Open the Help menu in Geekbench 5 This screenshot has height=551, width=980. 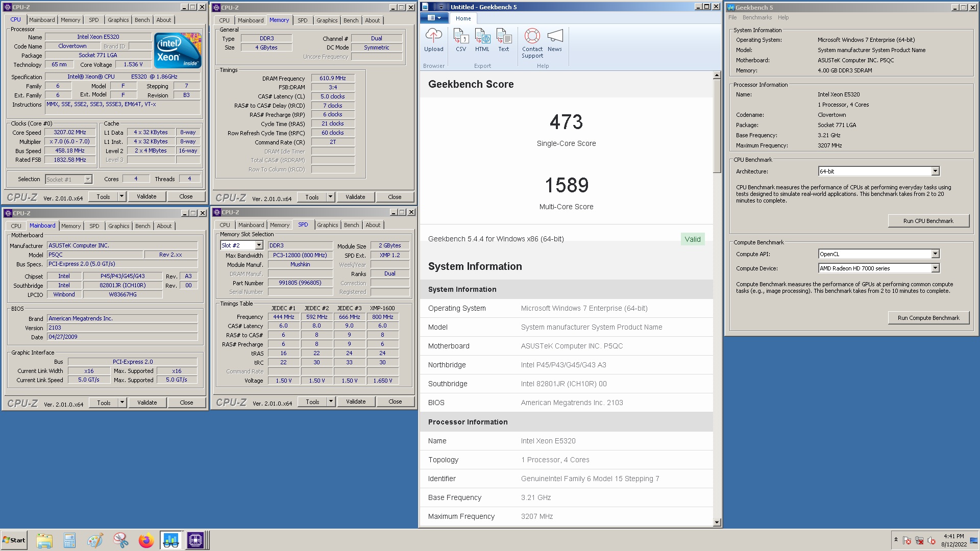[x=783, y=17]
